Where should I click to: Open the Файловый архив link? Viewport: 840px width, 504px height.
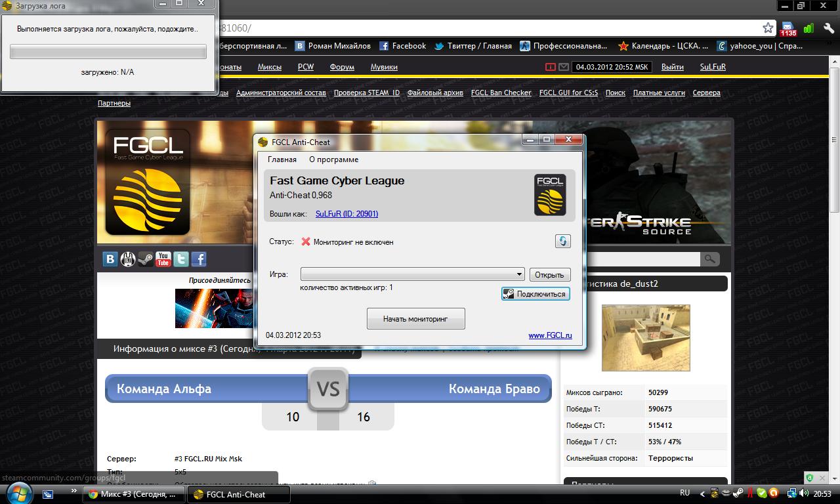tap(435, 93)
